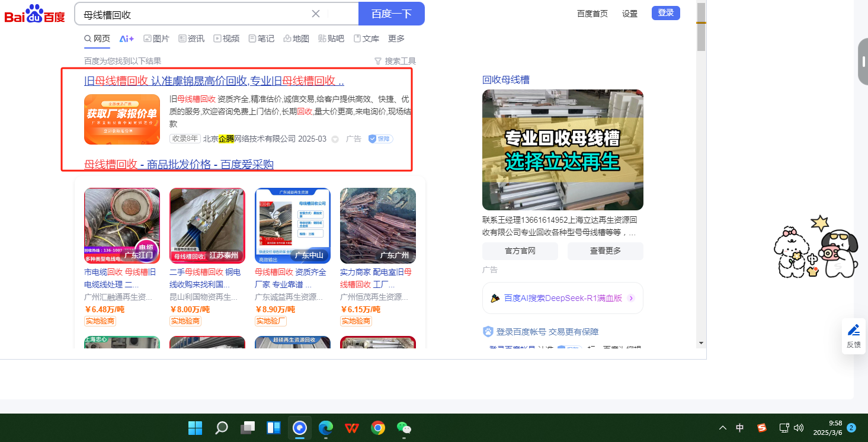Open the 专业回收母线槽 sidebar ad image
The height and width of the screenshot is (442, 868).
click(563, 150)
